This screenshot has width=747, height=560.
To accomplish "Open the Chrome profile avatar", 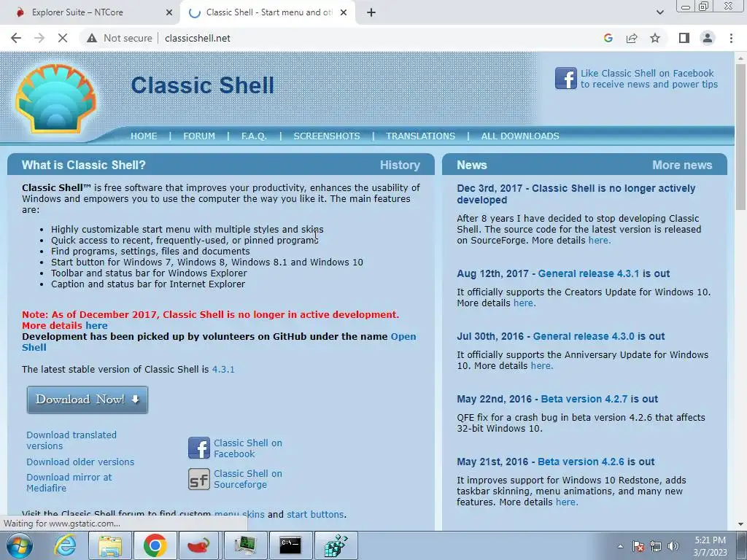I will coord(708,38).
